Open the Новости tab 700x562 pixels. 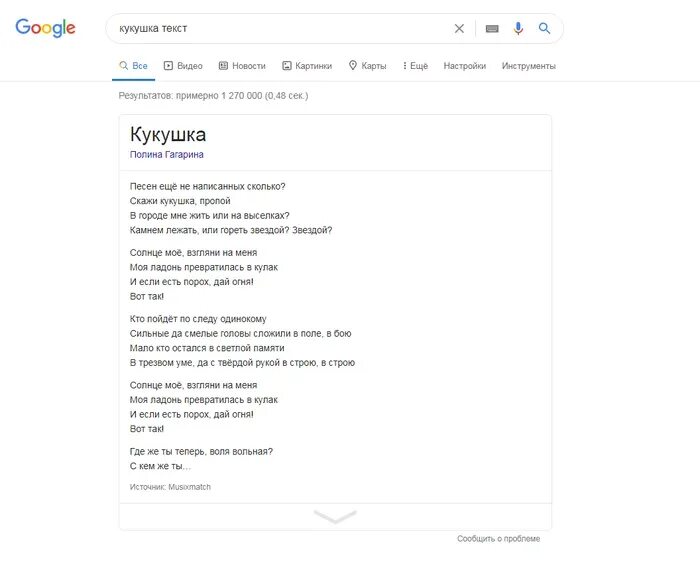pyautogui.click(x=242, y=66)
